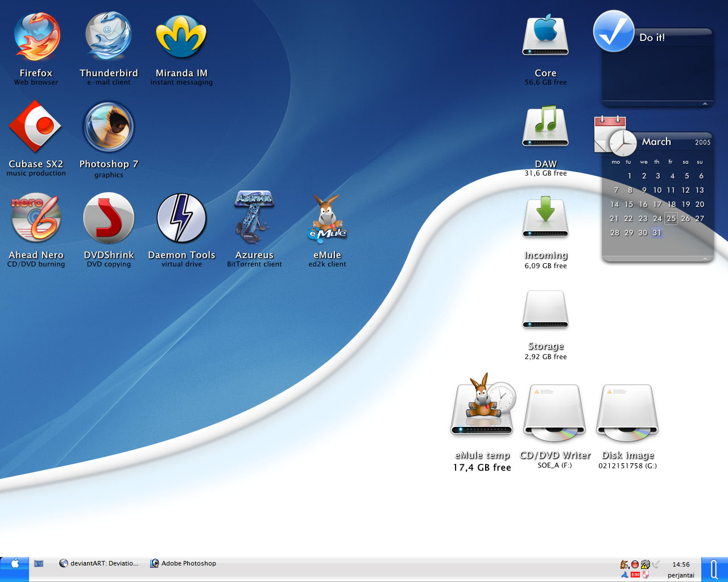Click the red circle tray icon
The image size is (728, 582).
point(635,564)
